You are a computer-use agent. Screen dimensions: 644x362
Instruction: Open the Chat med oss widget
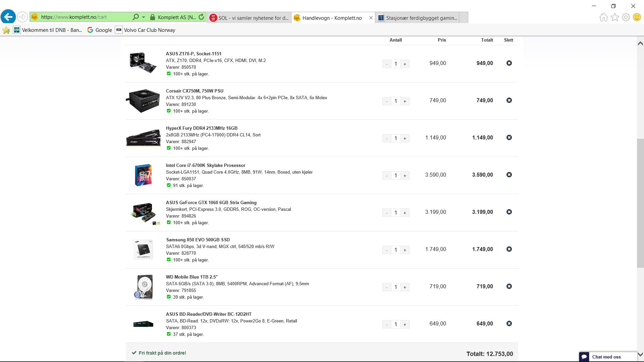608,357
